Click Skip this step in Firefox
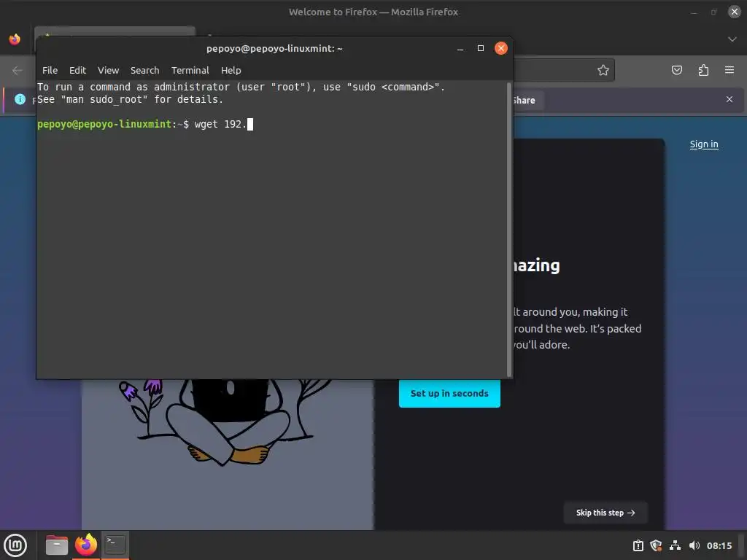The width and height of the screenshot is (747, 560). tap(605, 513)
